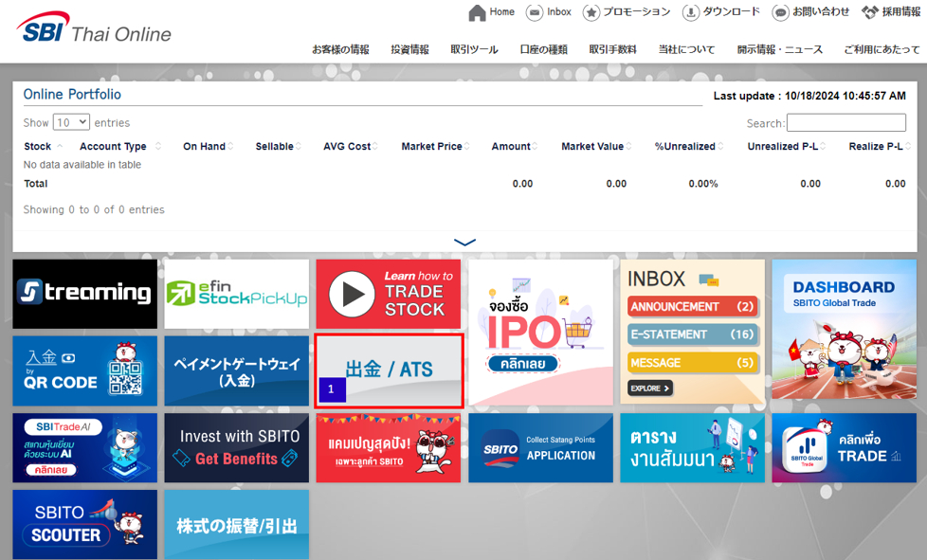Image resolution: width=927 pixels, height=560 pixels.
Task: Sort by the Amount column
Action: [x=515, y=147]
